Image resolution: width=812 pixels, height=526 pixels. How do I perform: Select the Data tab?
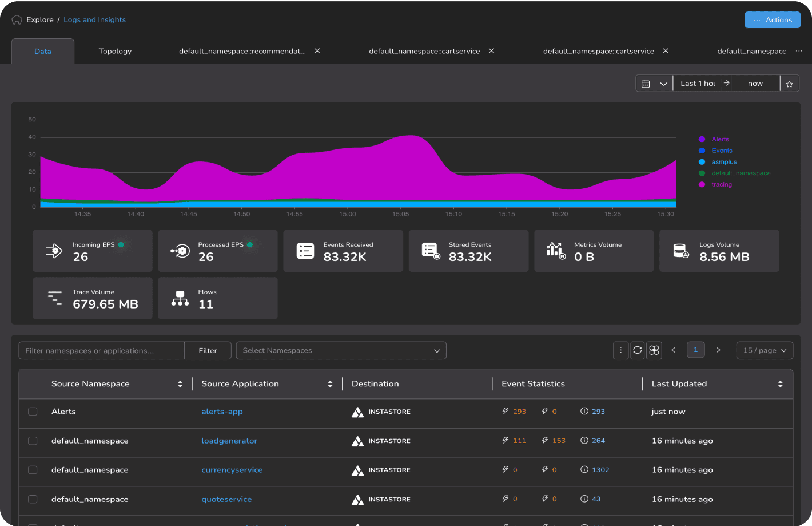43,52
